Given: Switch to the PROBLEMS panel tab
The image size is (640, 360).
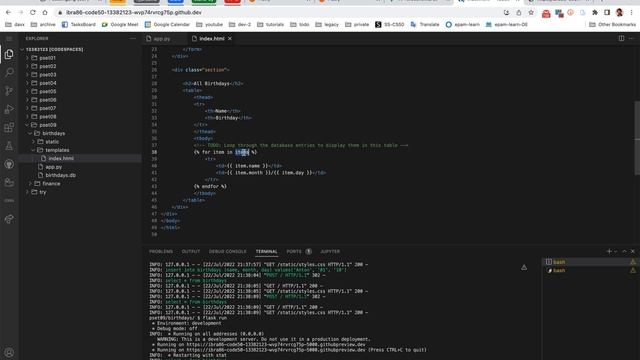Looking at the screenshot, I should coord(161,251).
